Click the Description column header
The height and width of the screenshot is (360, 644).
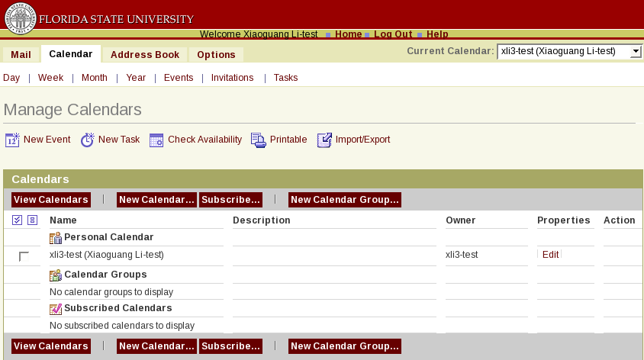(262, 220)
